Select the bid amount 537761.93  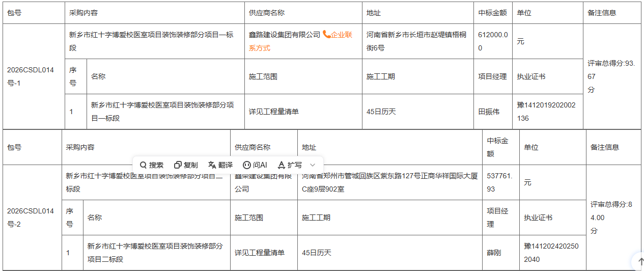(x=499, y=182)
